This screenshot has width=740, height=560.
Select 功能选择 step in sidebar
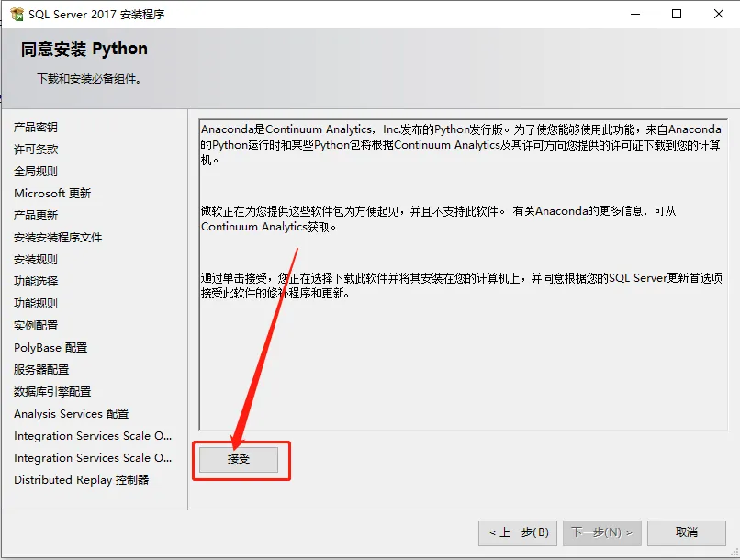click(x=36, y=282)
